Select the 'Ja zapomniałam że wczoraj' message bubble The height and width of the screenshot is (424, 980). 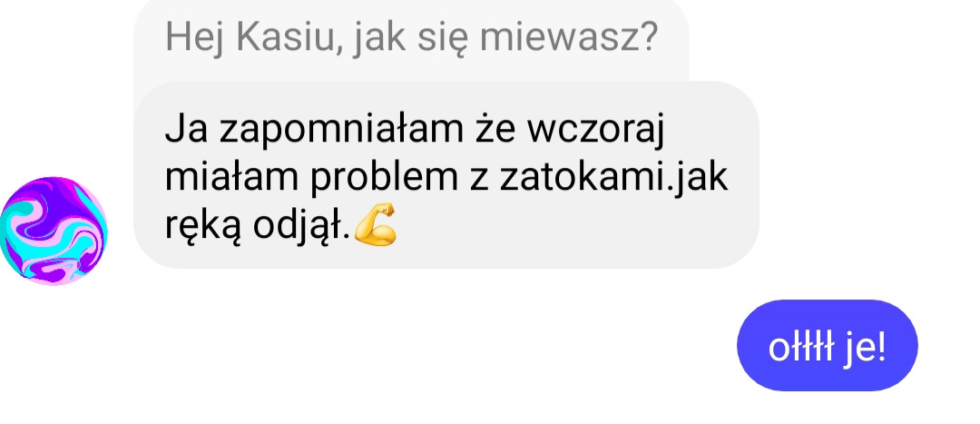(446, 175)
